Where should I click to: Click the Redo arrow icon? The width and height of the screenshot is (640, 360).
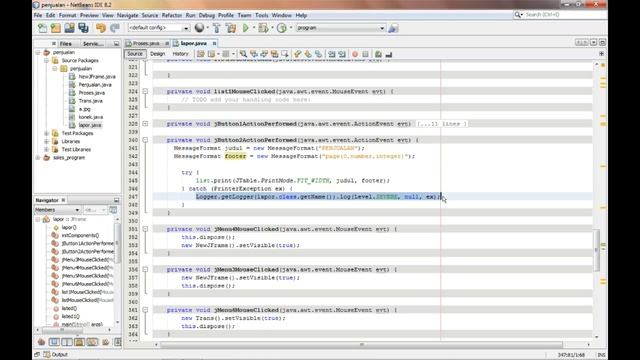pyautogui.click(x=115, y=28)
